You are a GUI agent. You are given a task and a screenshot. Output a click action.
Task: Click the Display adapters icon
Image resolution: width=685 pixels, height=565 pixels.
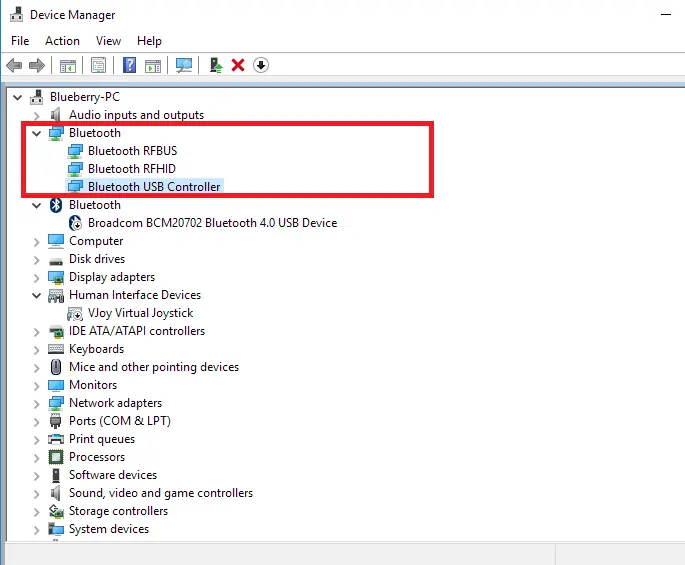(x=55, y=277)
